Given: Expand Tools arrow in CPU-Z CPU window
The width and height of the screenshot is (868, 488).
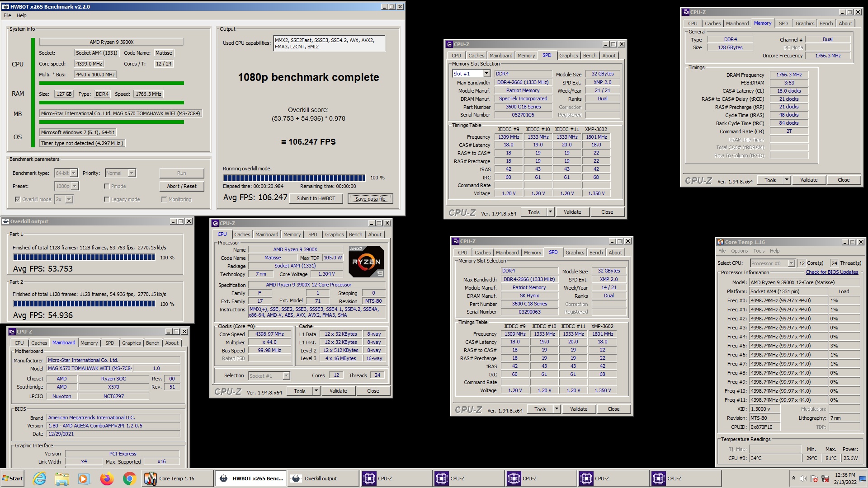Looking at the screenshot, I should tap(316, 391).
